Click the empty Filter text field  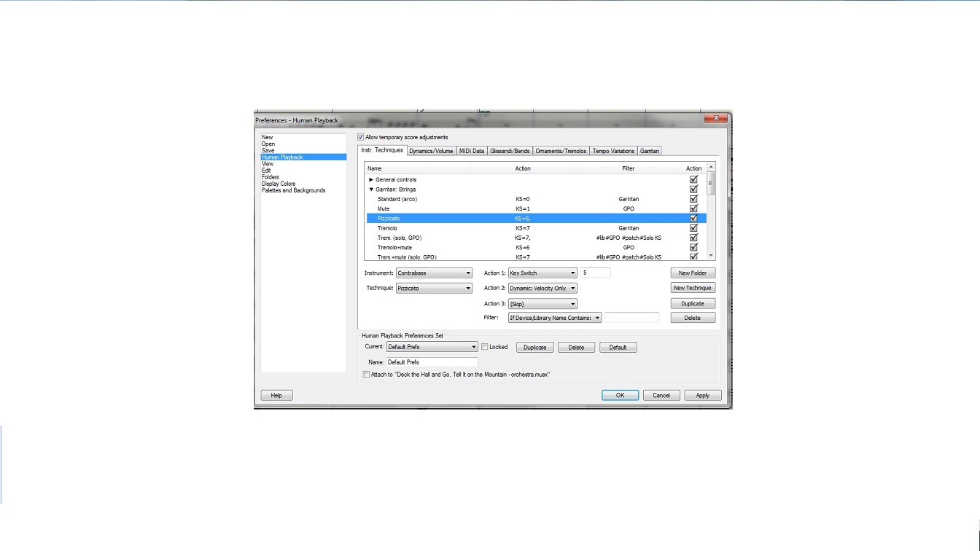point(632,318)
